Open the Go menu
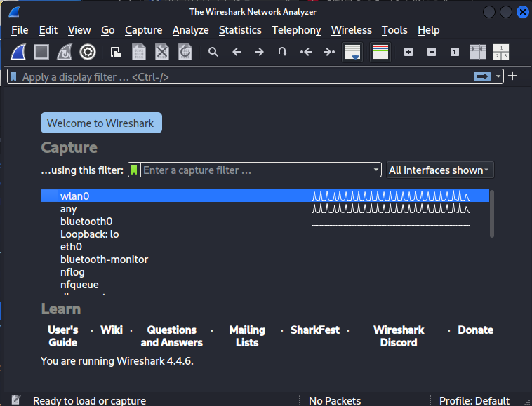The width and height of the screenshot is (532, 406). pos(108,30)
